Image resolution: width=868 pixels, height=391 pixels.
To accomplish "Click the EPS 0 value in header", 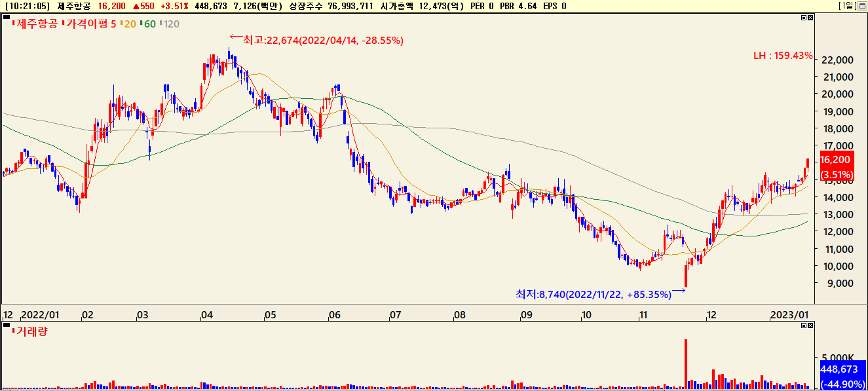I will [x=555, y=6].
